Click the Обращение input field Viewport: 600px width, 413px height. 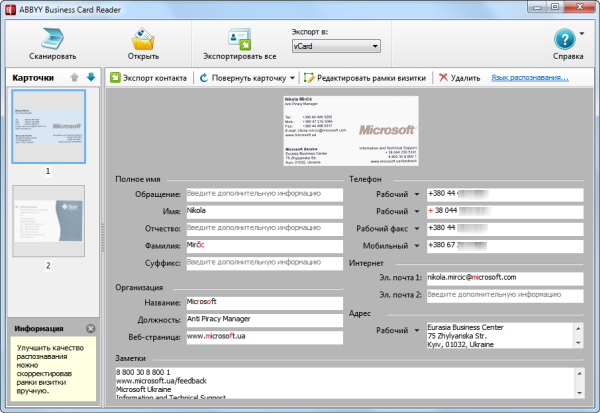(264, 194)
